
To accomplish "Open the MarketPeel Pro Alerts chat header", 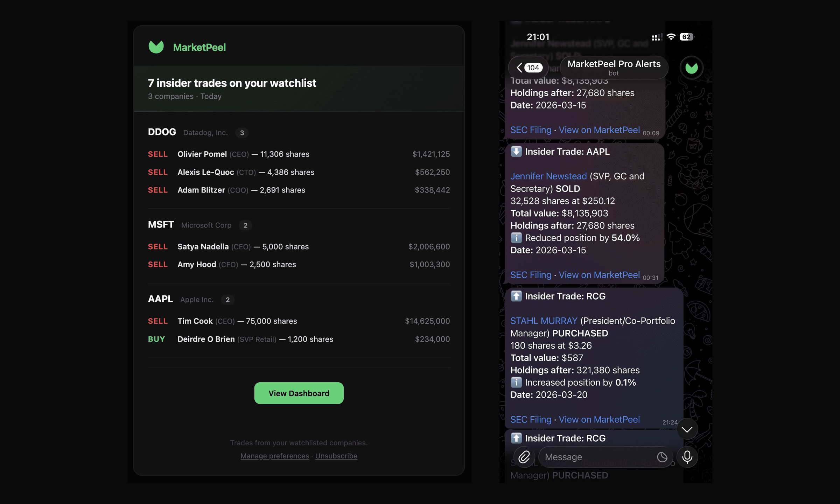I will pos(614,67).
